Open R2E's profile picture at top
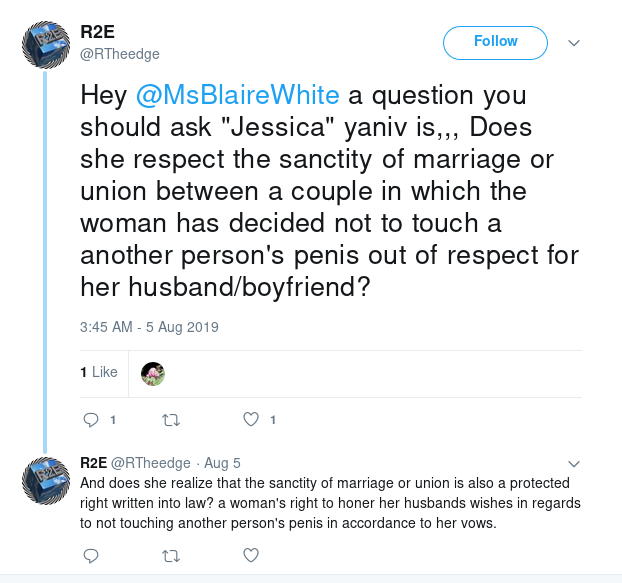Screen dimensions: 622x583 (46, 45)
